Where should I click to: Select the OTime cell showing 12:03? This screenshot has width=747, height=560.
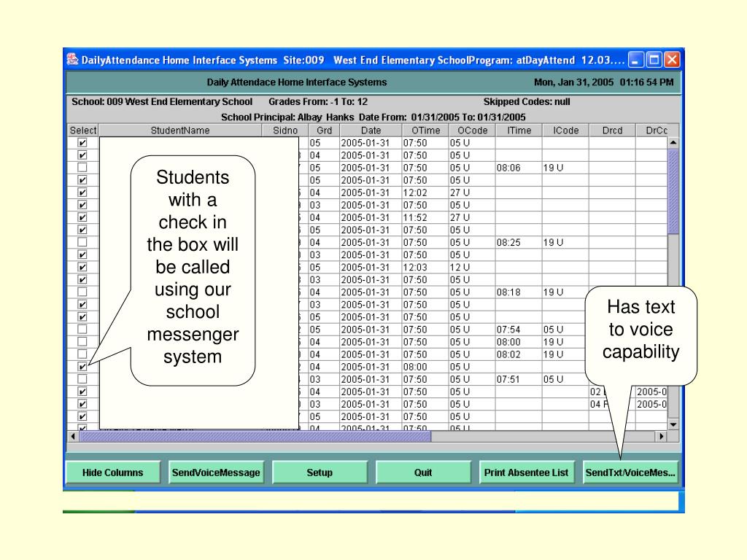[425, 267]
